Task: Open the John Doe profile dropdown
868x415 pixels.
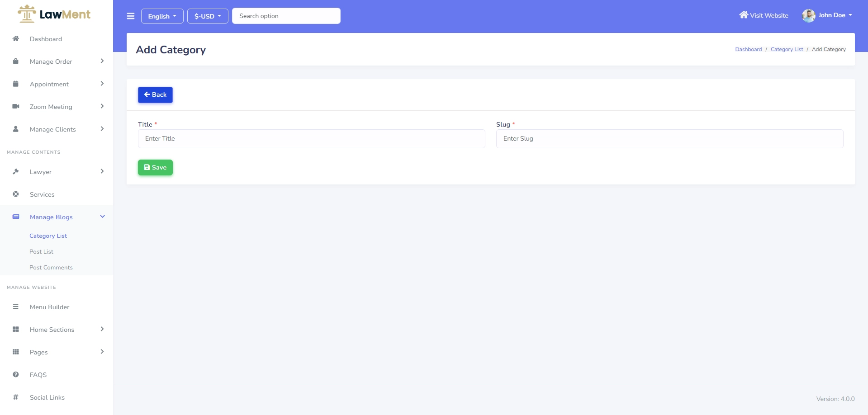Action: click(x=827, y=16)
